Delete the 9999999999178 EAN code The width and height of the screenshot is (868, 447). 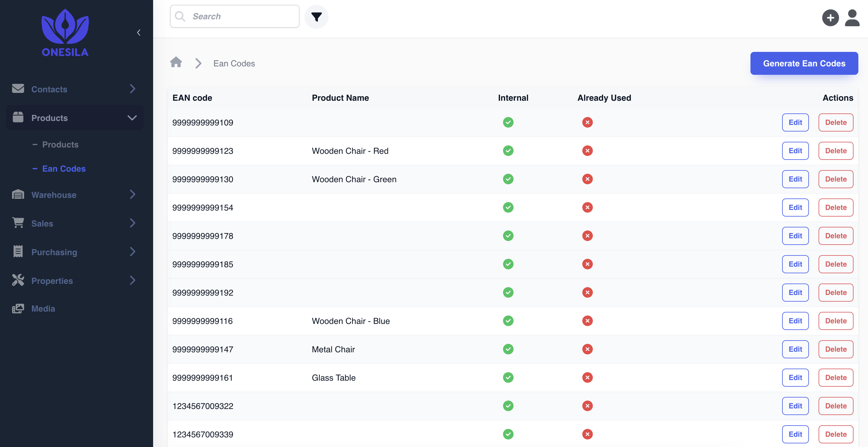pyautogui.click(x=836, y=236)
